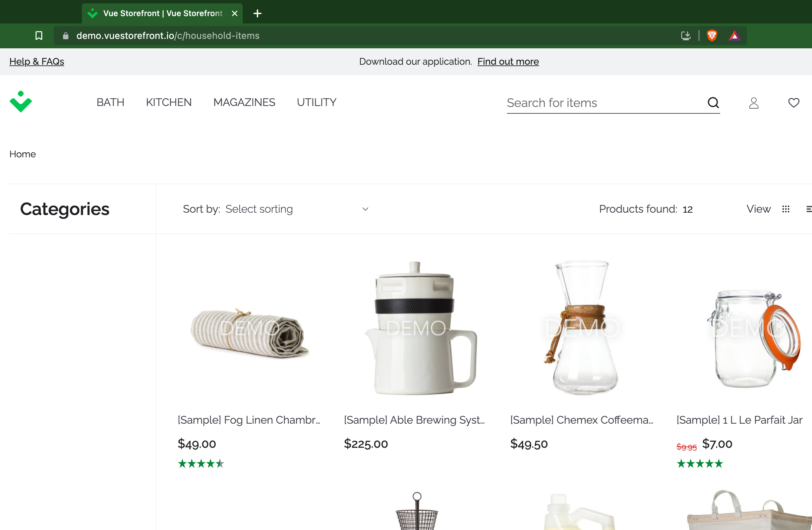Bookmark this page icon
The width and height of the screenshot is (812, 530).
39,36
